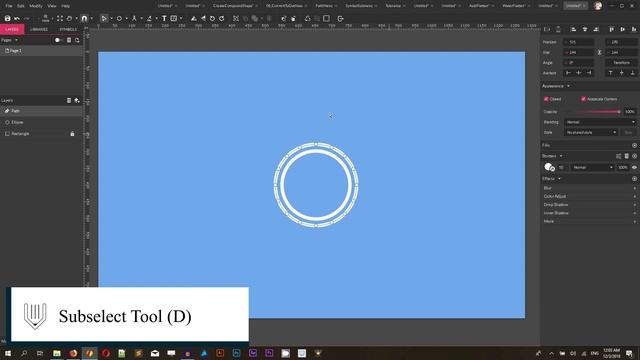Open the border blend Normal dropdown
Screen dimensions: 640x360
pyautogui.click(x=592, y=167)
